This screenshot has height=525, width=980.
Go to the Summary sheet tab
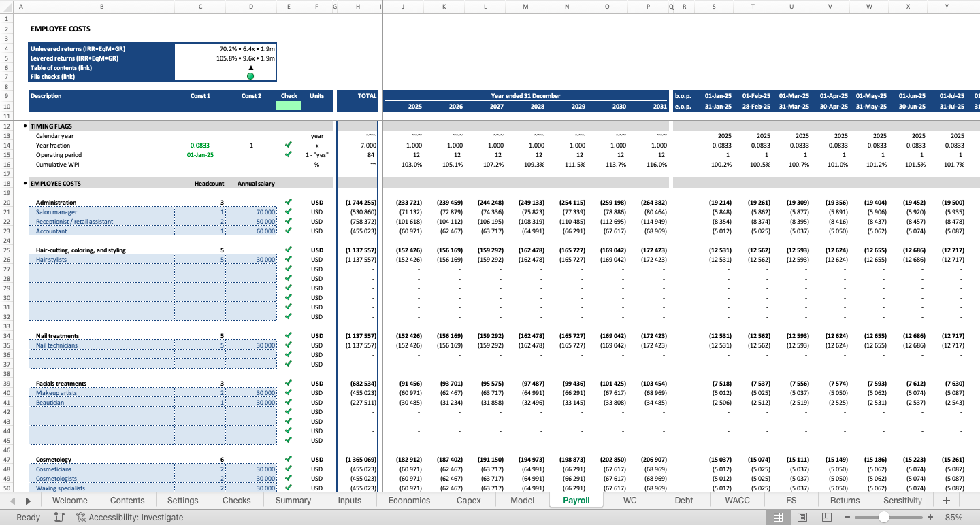[x=293, y=501]
